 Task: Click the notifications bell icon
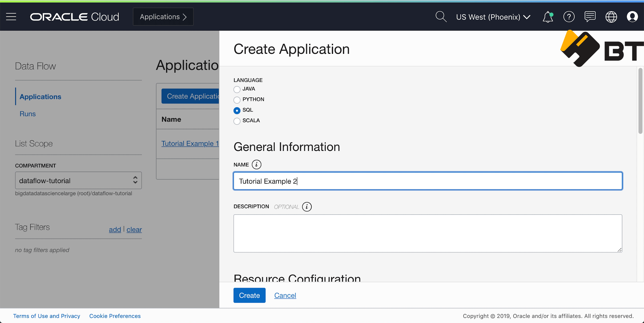[x=549, y=16]
